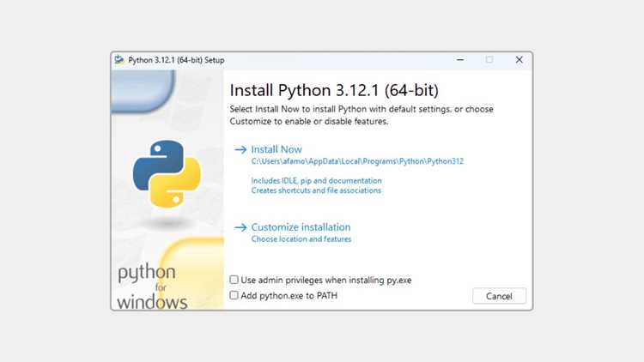Click the python for windows wordmark
The width and height of the screenshot is (644, 362).
[x=152, y=287]
